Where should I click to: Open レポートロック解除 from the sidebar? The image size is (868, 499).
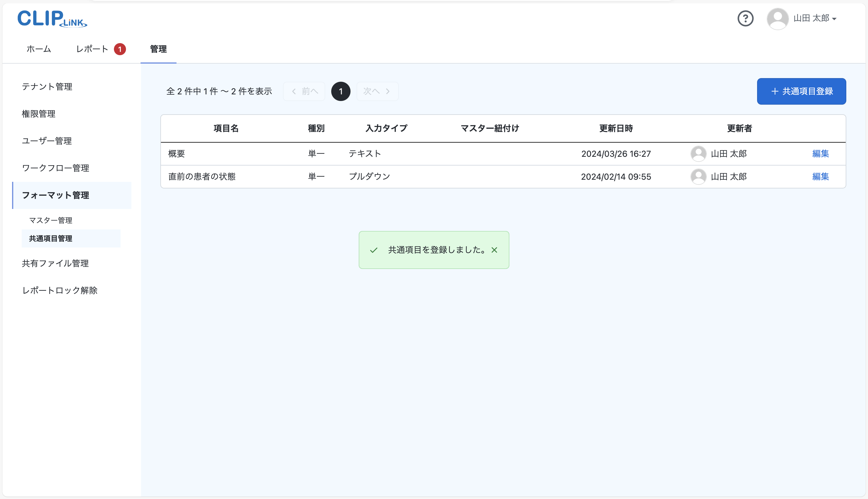(x=60, y=290)
